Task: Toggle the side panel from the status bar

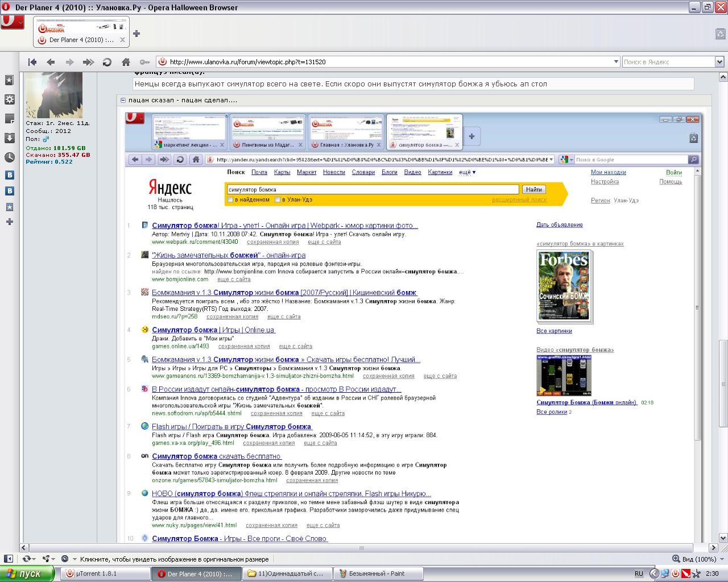Action: click(x=8, y=559)
